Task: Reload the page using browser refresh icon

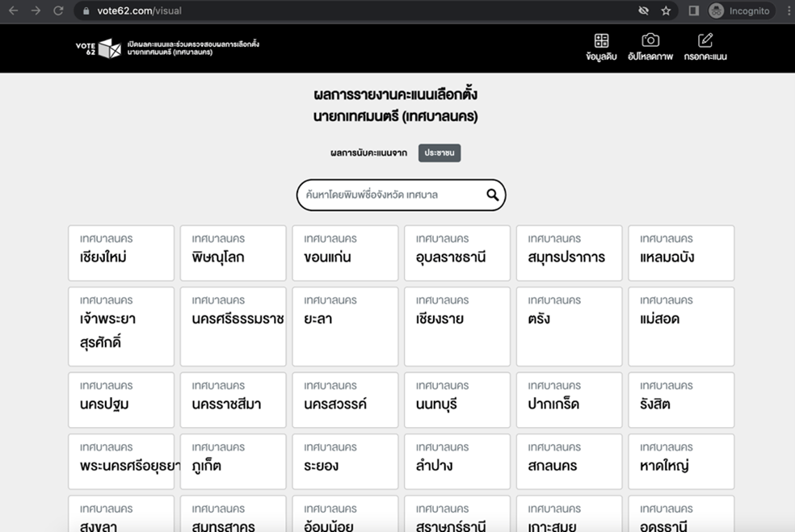Action: [x=58, y=10]
